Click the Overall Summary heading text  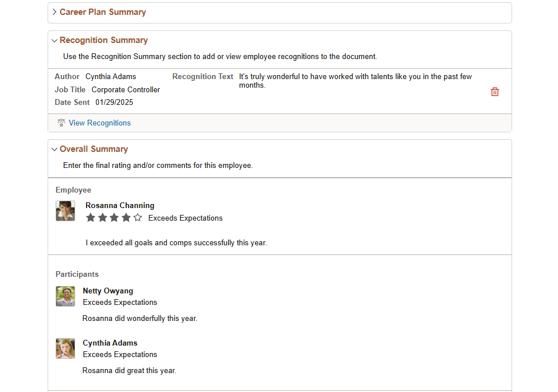(93, 149)
